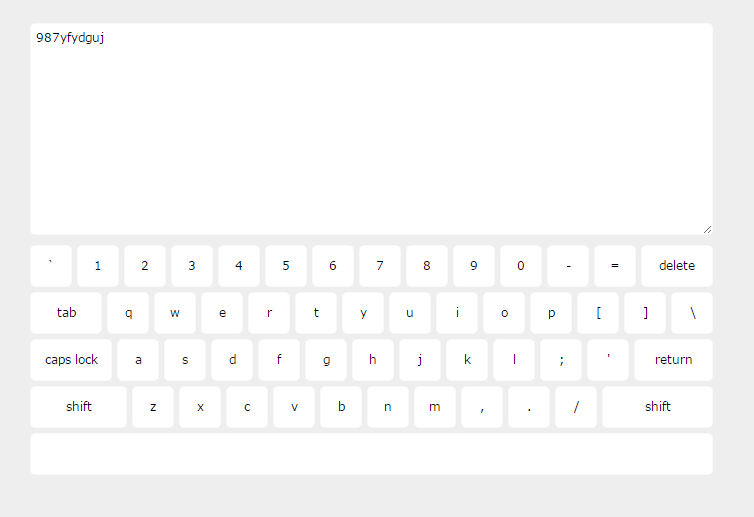Tap the comma key
754x517 pixels.
[482, 407]
